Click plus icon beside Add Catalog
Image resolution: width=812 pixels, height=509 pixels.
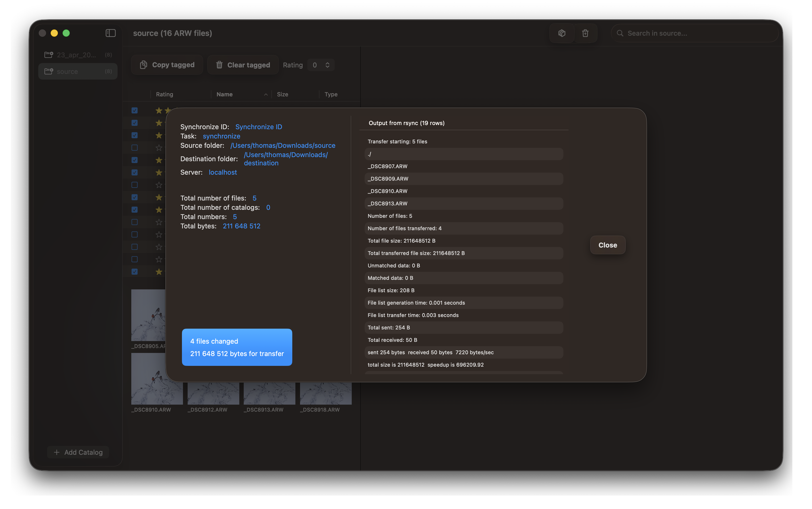[57, 452]
